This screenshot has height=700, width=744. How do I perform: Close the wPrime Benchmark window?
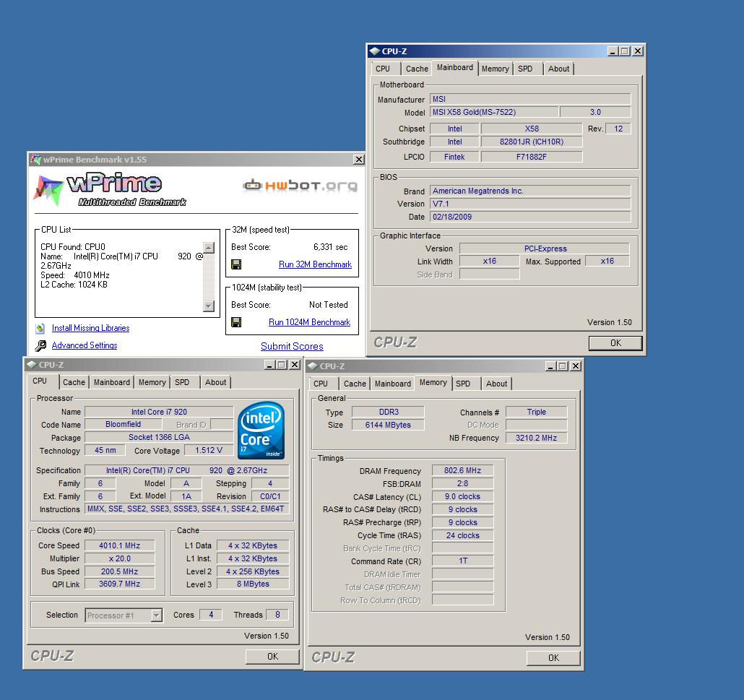click(x=359, y=160)
